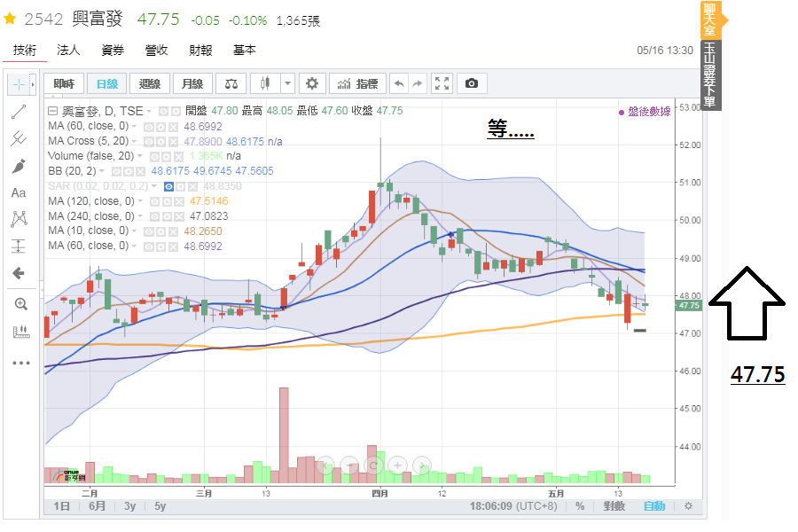Open the 玉山證券下單 order side tab
Screen dimensions: 798x532
coord(709,74)
